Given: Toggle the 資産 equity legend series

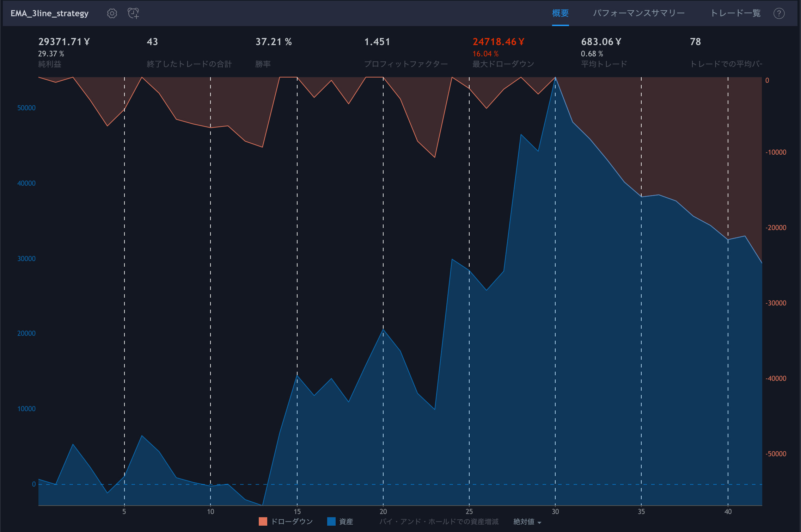Looking at the screenshot, I should pyautogui.click(x=346, y=521).
